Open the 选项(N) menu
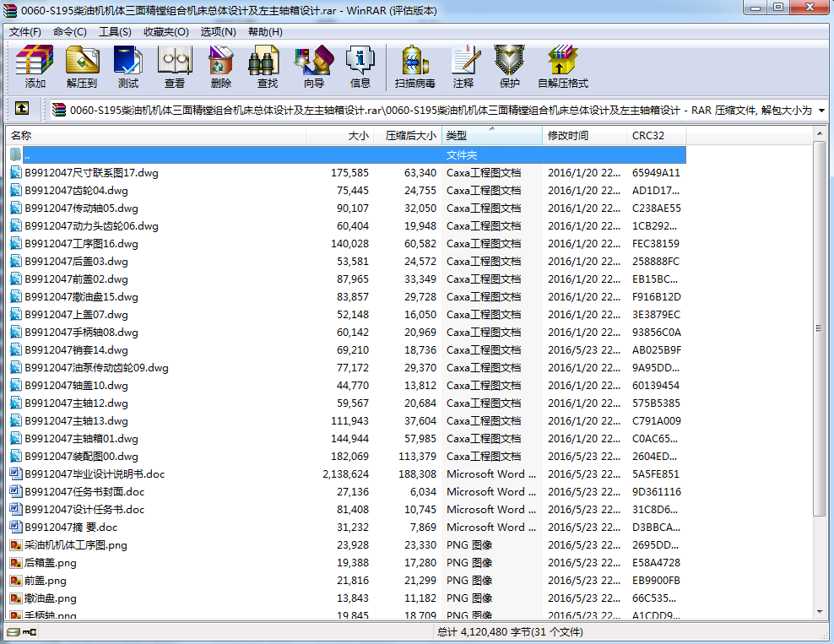The image size is (834, 644). [218, 32]
